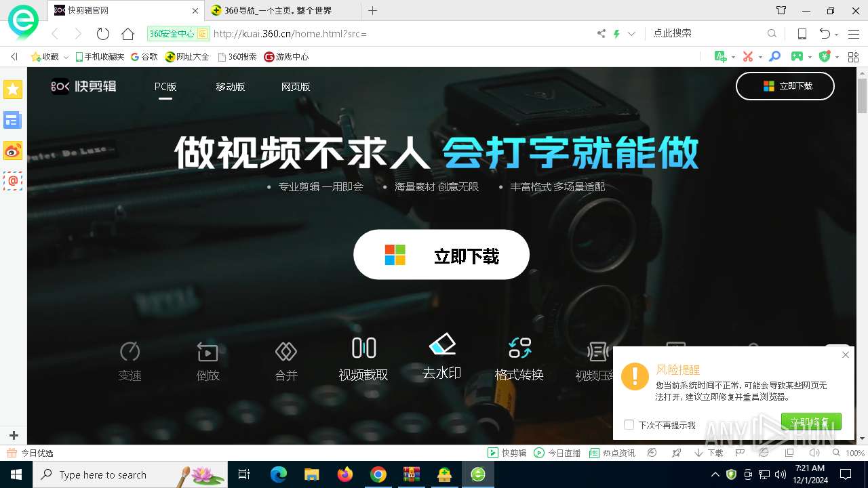Click the undo closed page arrow icon
The height and width of the screenshot is (488, 868).
point(824,33)
